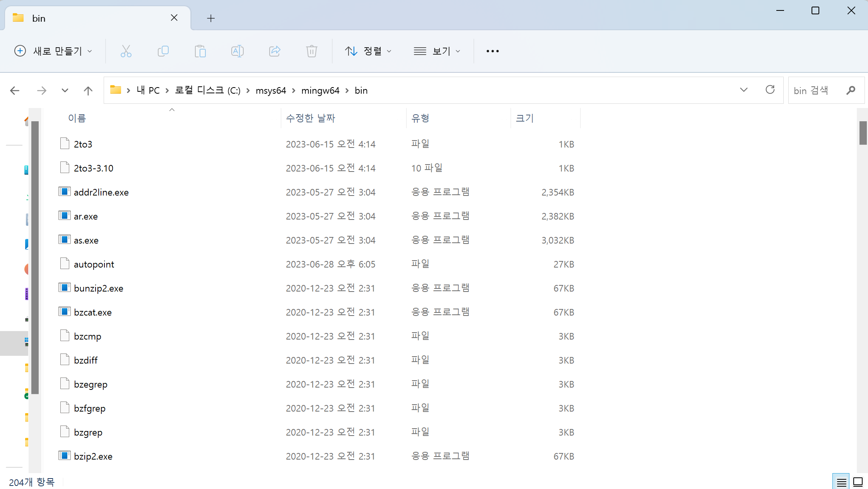Navigate up one folder level
This screenshot has height=489, width=868.
[x=88, y=91]
